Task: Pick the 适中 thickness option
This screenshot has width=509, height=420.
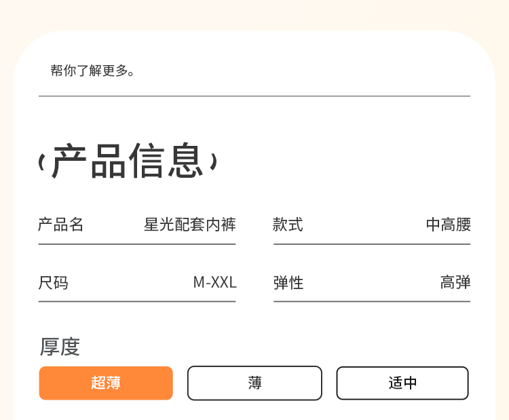Action: coord(402,383)
